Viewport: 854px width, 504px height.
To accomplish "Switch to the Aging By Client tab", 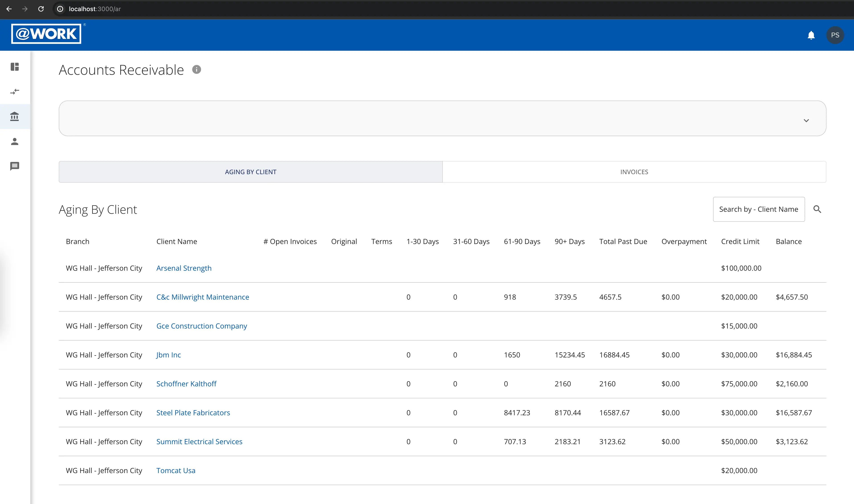I will [250, 172].
